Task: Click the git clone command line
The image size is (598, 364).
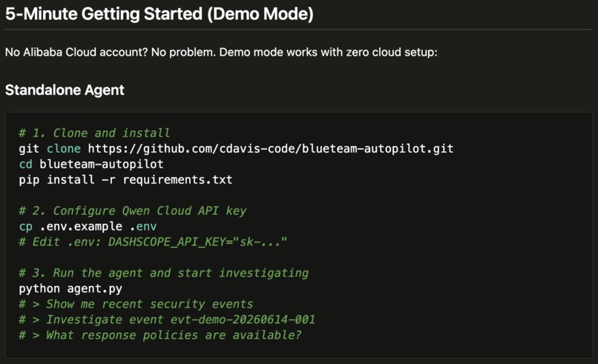Action: pyautogui.click(x=236, y=149)
